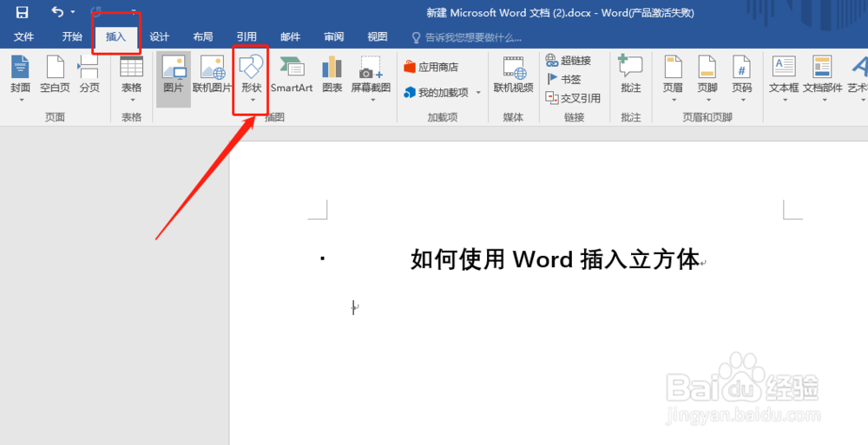This screenshot has height=445, width=868.
Task: Open the 邮件 tab
Action: click(x=290, y=37)
